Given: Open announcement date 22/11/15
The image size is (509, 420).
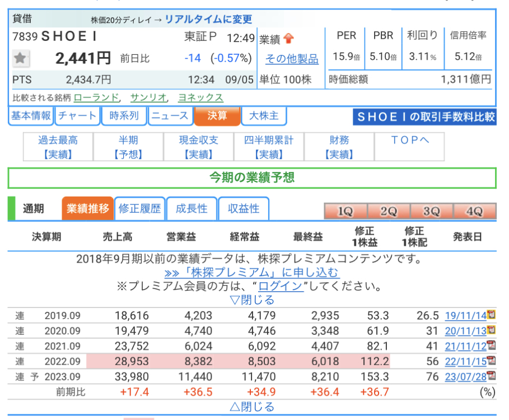Looking at the screenshot, I should pyautogui.click(x=465, y=361).
